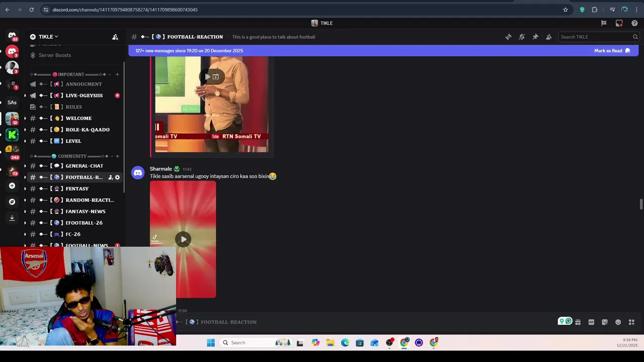Open Sharmale's user profile name
Image resolution: width=644 pixels, height=362 pixels.
[x=160, y=169]
